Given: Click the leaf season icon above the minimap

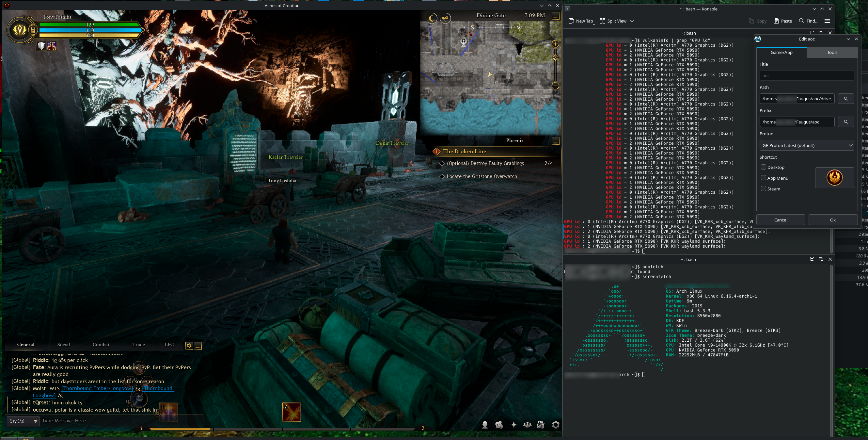Looking at the screenshot, I should coord(446,18).
